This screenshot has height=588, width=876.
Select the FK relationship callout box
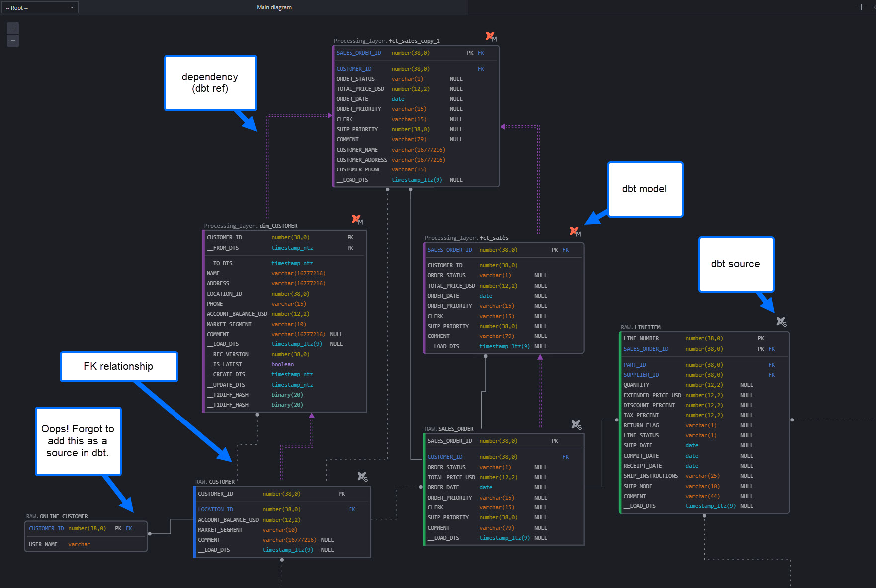118,366
